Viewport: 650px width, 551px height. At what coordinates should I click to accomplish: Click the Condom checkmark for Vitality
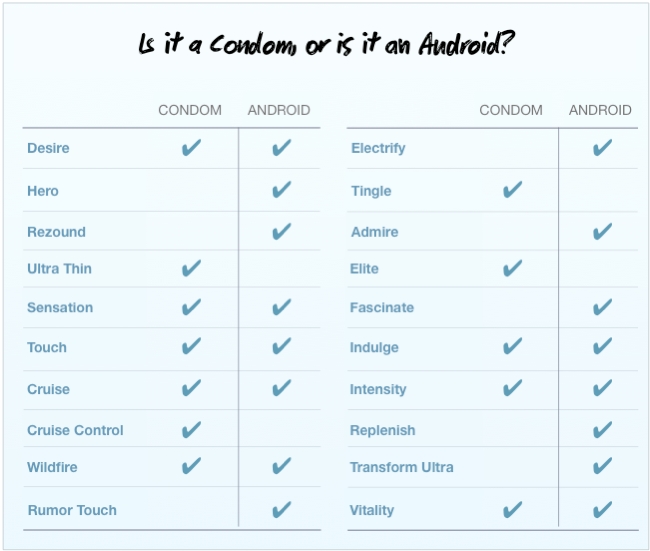click(x=512, y=510)
